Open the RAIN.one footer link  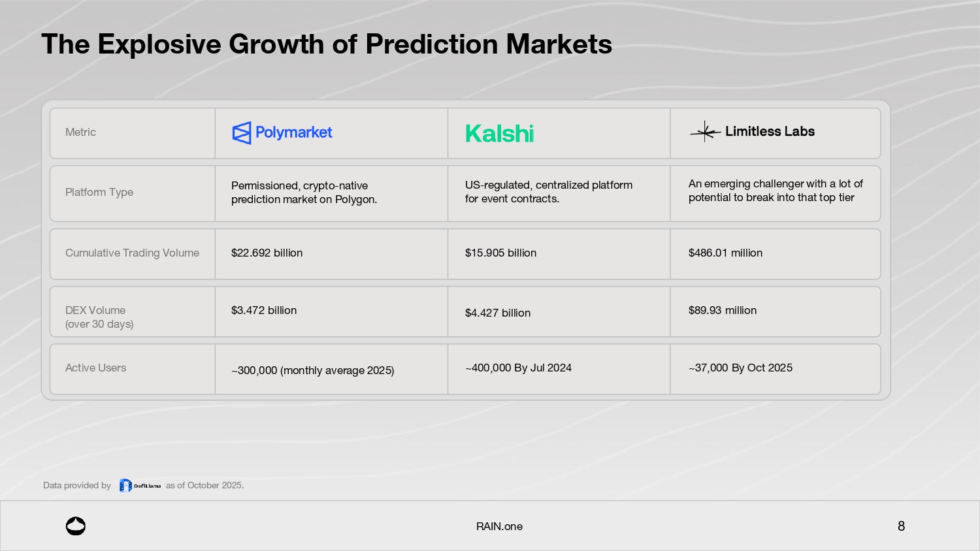pyautogui.click(x=499, y=526)
